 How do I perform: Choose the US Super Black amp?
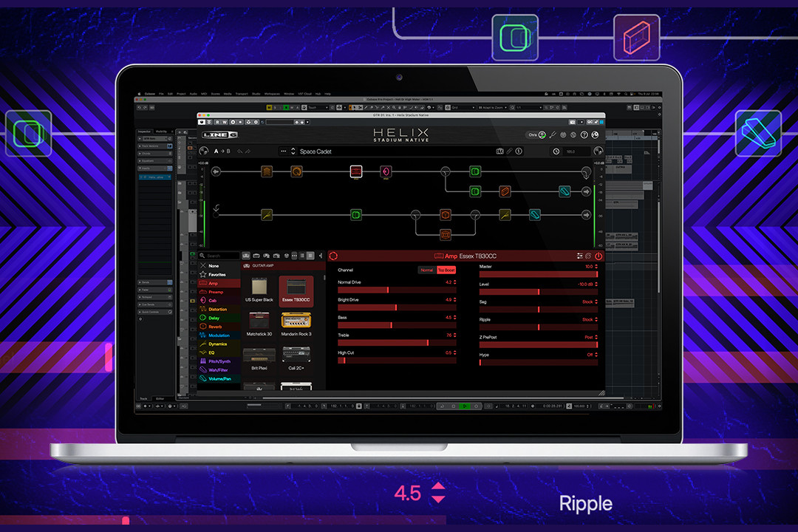[259, 290]
